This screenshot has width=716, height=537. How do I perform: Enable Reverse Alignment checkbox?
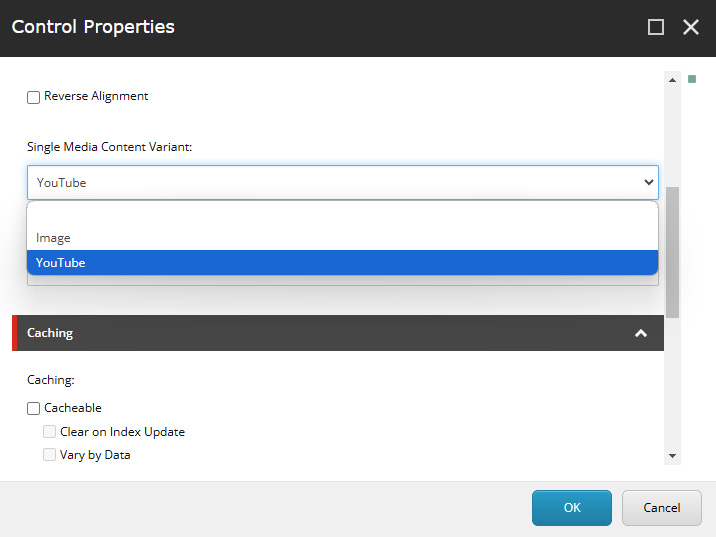pos(33,97)
